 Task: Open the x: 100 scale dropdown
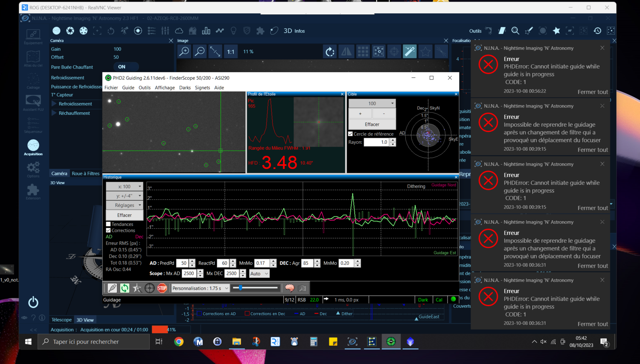coord(124,186)
